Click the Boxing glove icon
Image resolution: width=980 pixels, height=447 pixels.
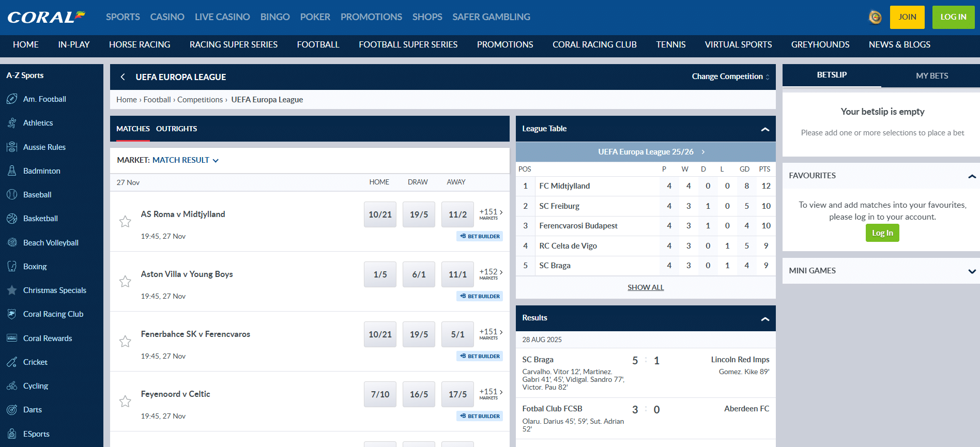(x=12, y=266)
